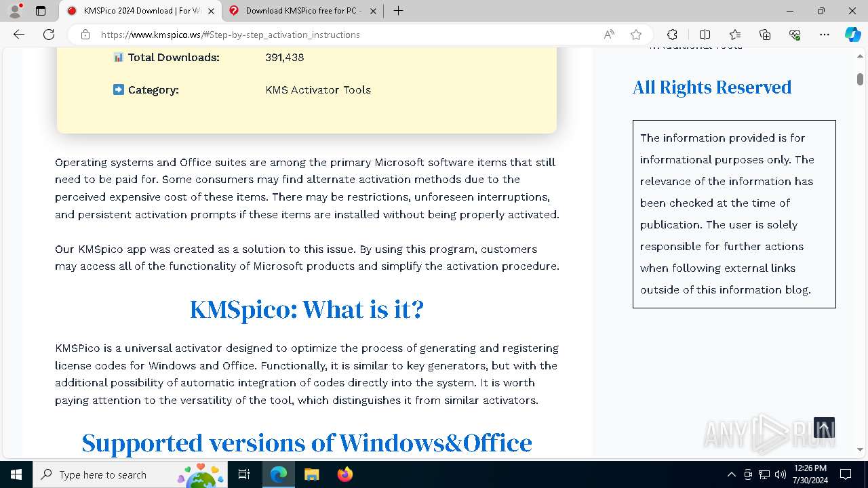The image size is (868, 488).
Task: Open Browser essentials
Action: pyautogui.click(x=795, y=35)
